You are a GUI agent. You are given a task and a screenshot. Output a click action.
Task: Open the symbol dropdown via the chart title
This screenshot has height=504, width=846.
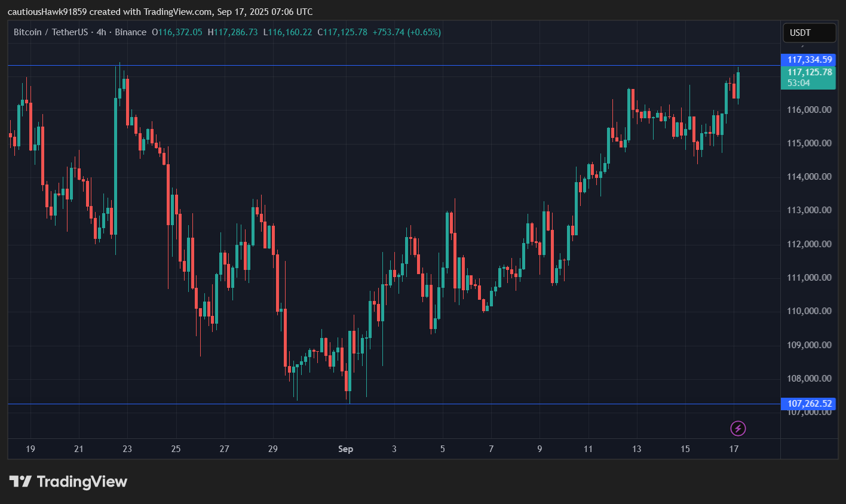pos(51,32)
